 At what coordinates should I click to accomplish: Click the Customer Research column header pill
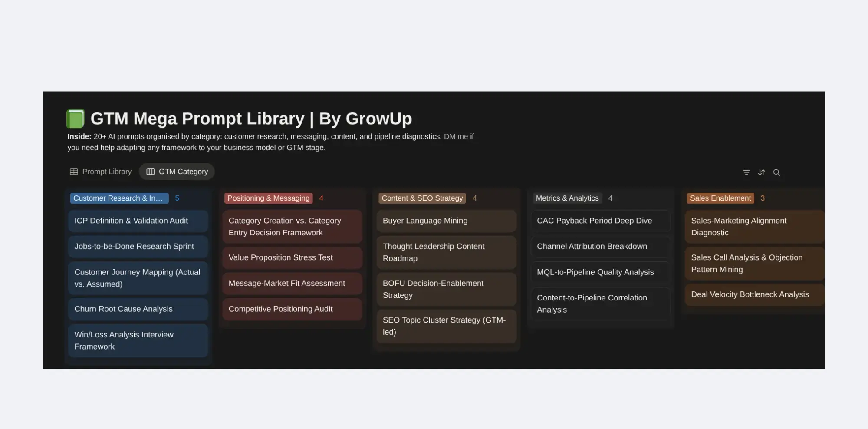pyautogui.click(x=119, y=198)
